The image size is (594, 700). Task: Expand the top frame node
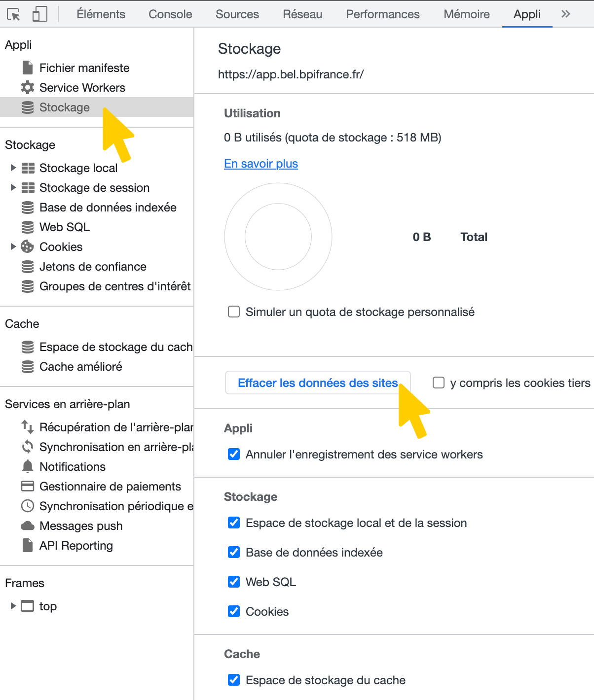click(x=13, y=606)
